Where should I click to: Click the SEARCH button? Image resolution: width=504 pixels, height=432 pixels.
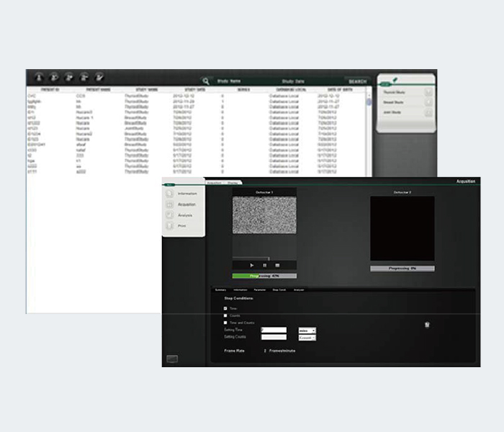click(357, 81)
